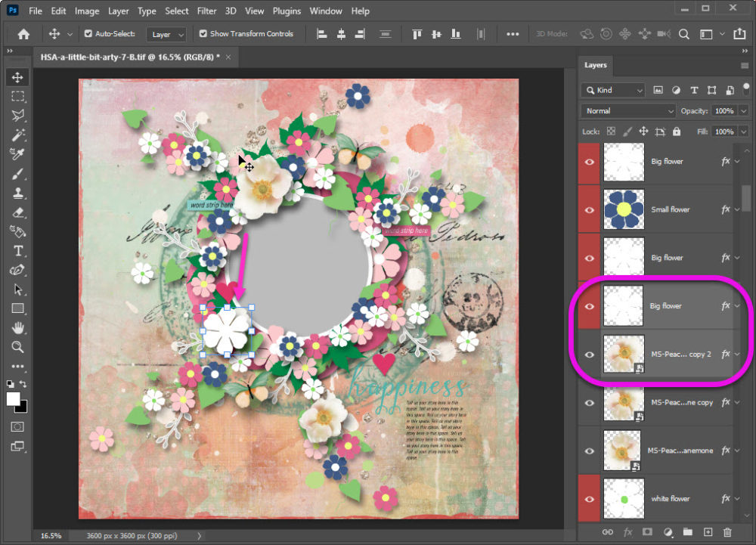Delete layer trash icon
This screenshot has height=545, width=756.
coord(727,532)
